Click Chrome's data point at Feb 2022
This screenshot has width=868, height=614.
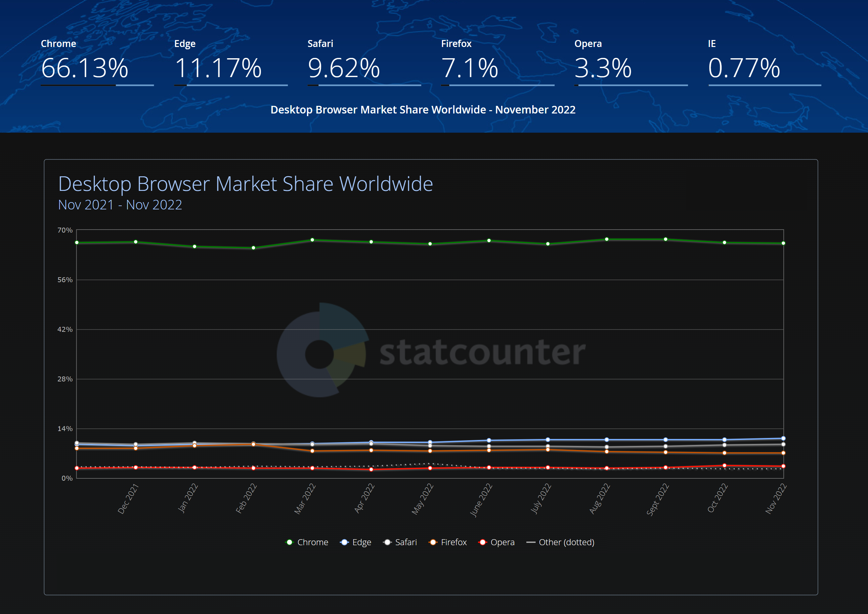click(253, 248)
